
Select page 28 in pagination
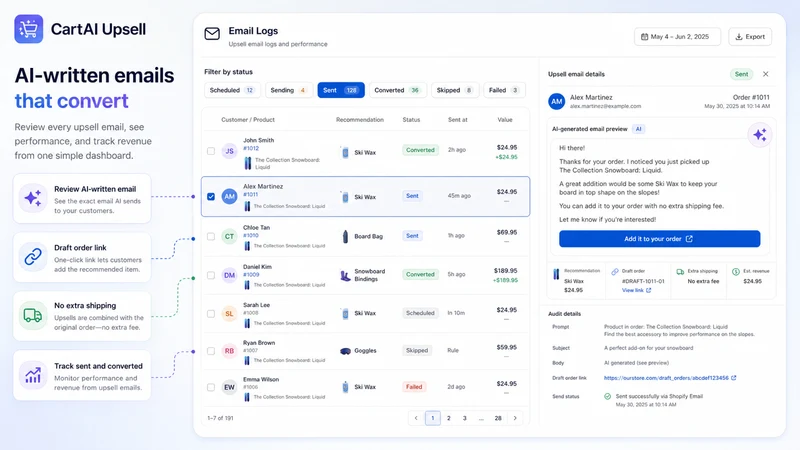point(498,418)
